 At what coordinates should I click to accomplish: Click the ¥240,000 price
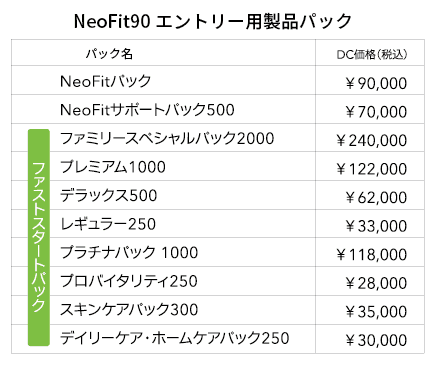click(x=372, y=140)
